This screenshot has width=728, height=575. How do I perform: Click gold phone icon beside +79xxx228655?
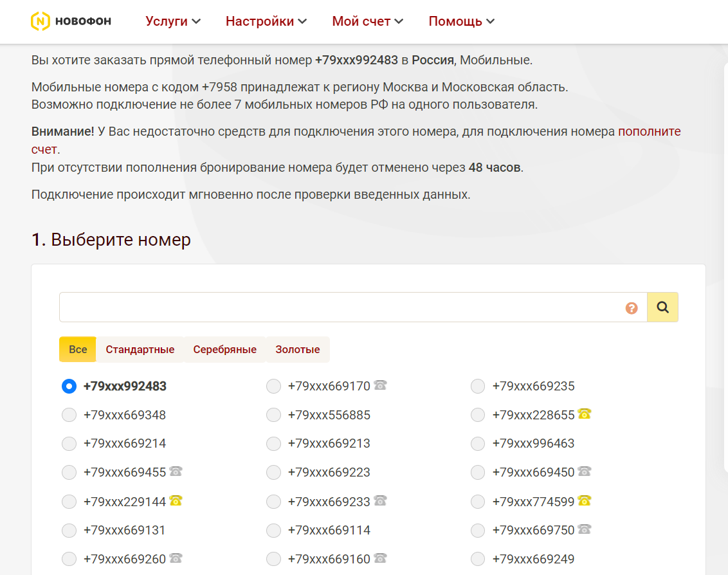coord(584,414)
